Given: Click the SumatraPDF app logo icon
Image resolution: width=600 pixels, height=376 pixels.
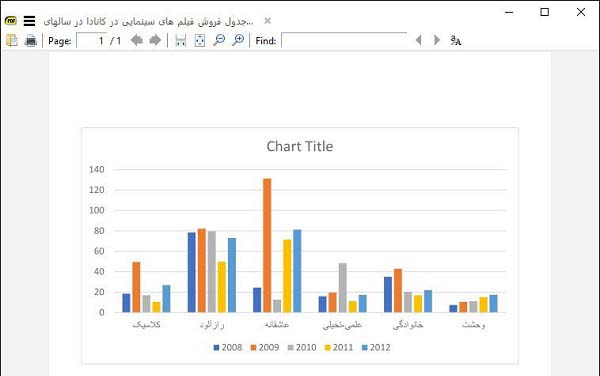Looking at the screenshot, I should 11,21.
